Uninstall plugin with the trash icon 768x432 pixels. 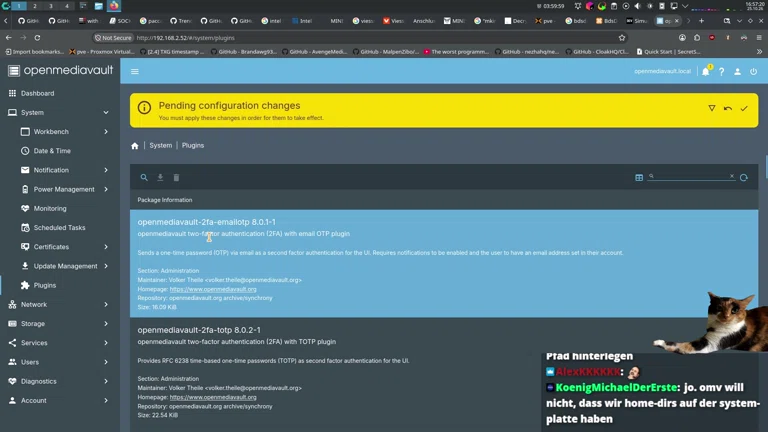[x=176, y=177]
